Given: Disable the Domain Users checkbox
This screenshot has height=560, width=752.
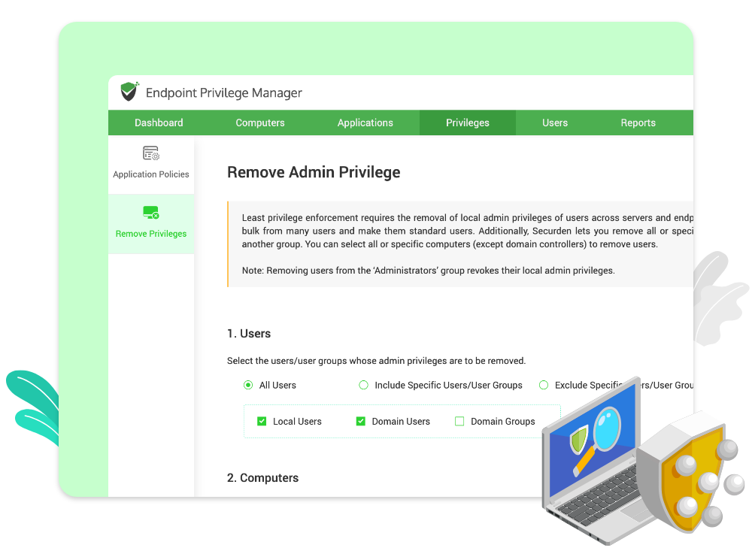Looking at the screenshot, I should coord(360,422).
